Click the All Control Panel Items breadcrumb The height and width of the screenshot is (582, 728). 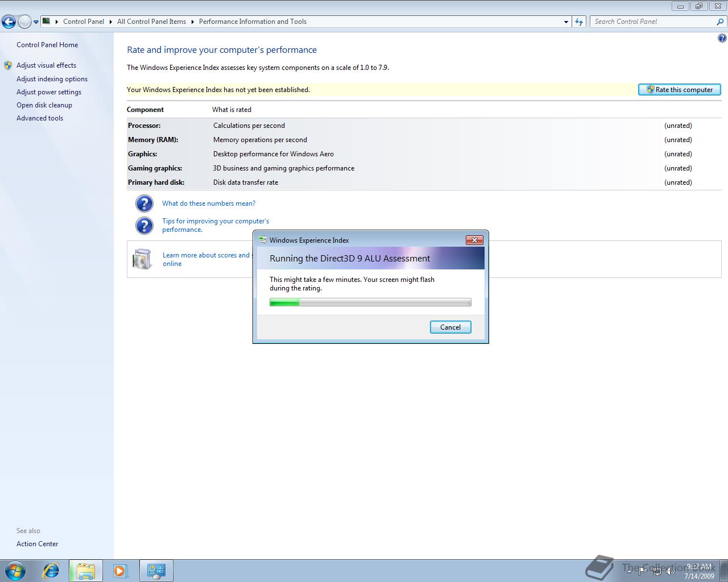(151, 22)
